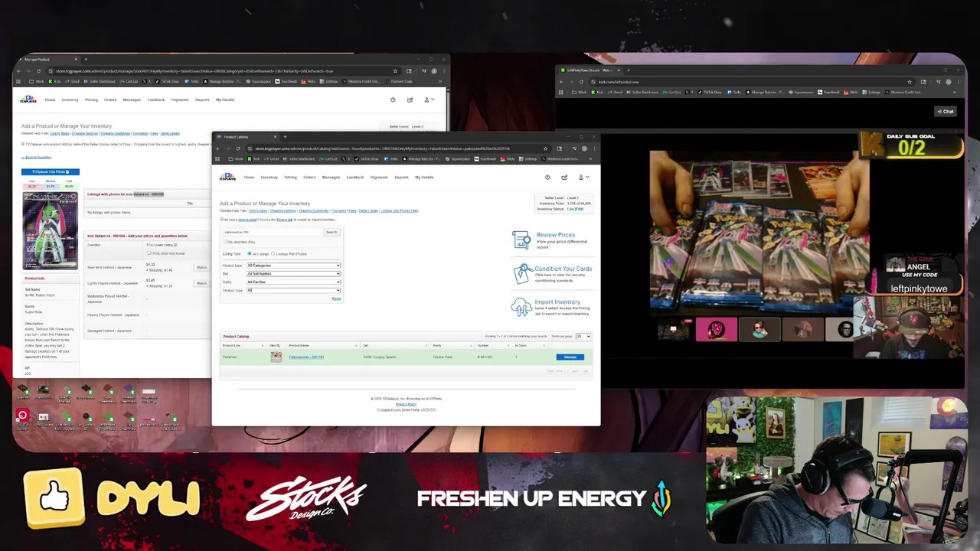Bookmark star in Manage Product address bar
The image size is (980, 551).
coord(395,71)
